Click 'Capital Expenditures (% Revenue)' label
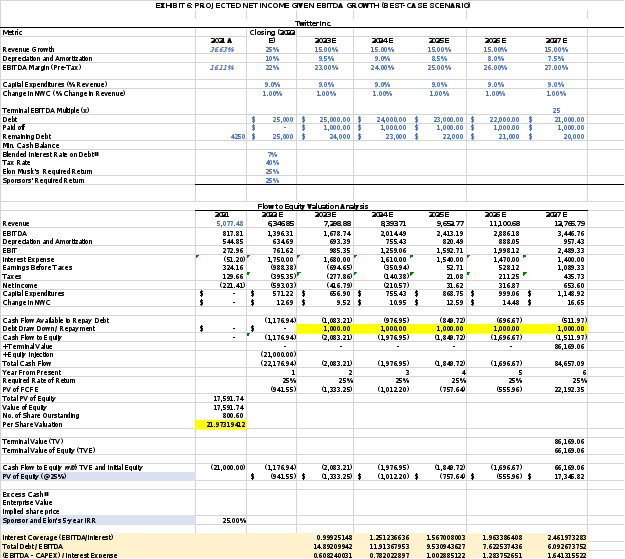Viewport: 625px width, 559px height. (55, 85)
